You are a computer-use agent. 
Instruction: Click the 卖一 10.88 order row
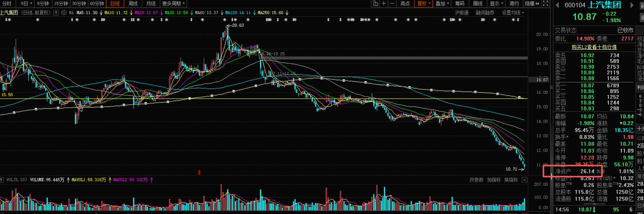point(594,78)
